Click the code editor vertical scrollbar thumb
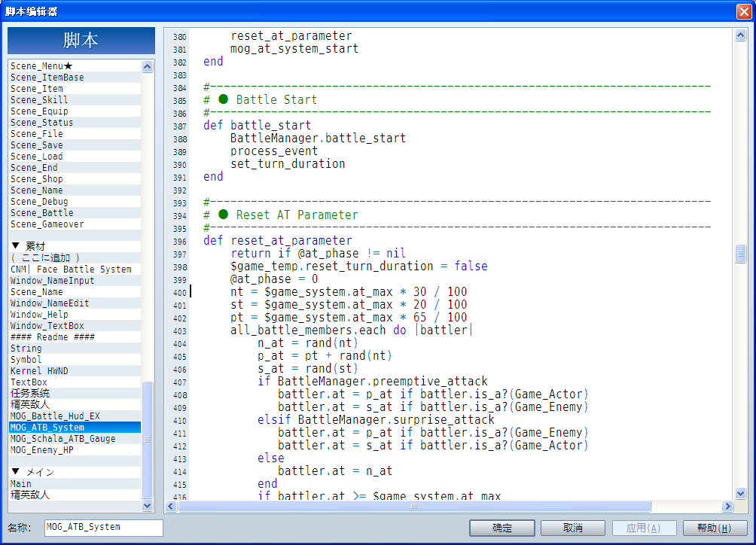The image size is (756, 545). click(x=741, y=254)
